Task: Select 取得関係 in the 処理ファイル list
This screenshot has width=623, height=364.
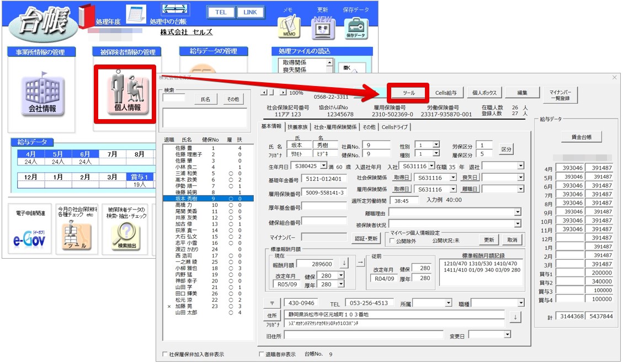Action: [x=295, y=62]
